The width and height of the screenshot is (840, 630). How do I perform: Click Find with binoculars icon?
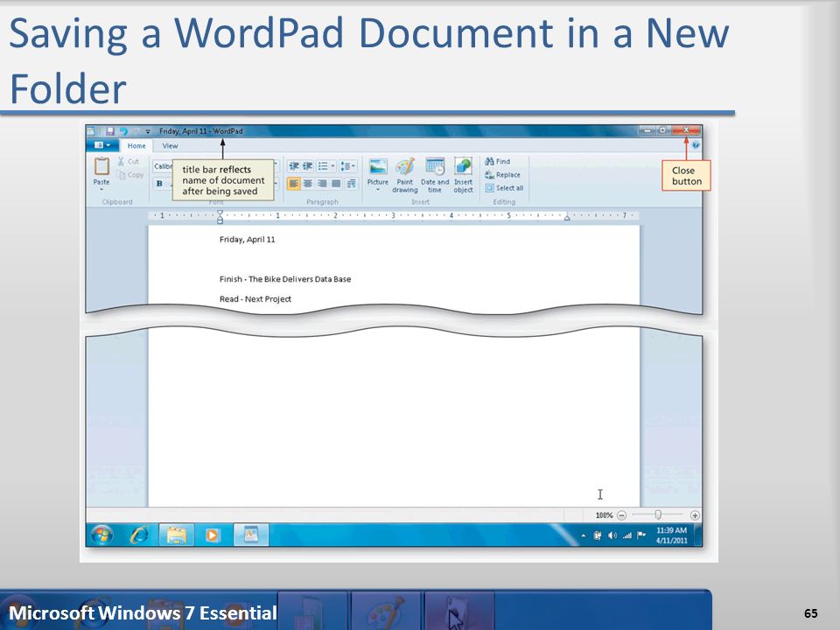tap(497, 161)
